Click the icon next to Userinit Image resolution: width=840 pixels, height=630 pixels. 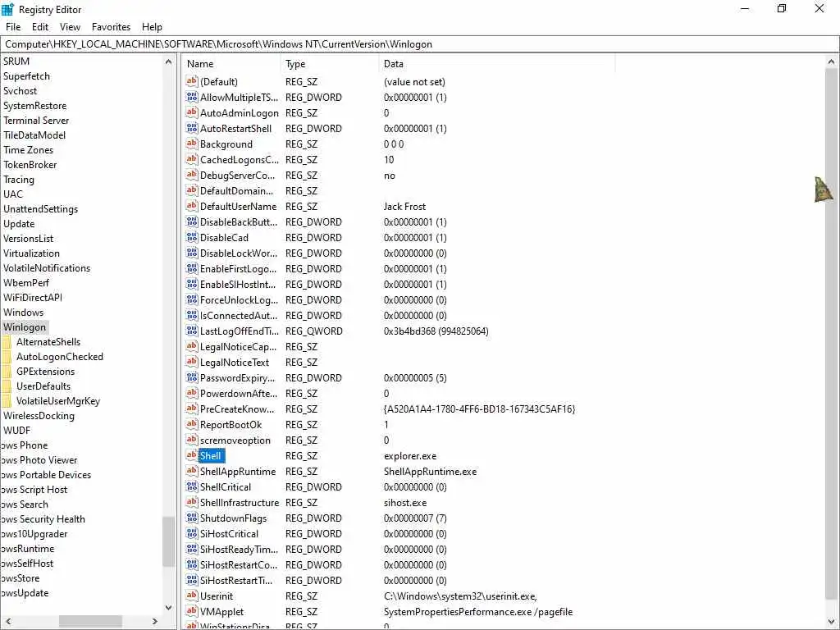[191, 596]
